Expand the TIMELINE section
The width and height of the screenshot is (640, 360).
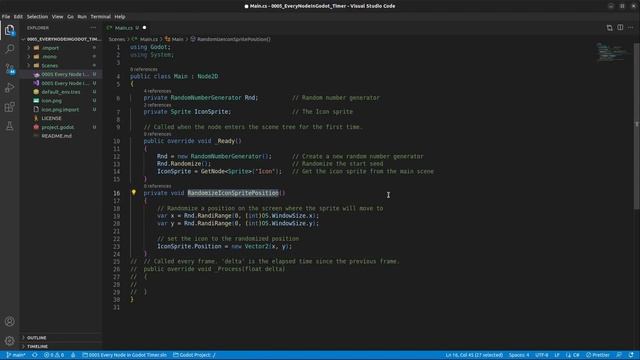click(61, 346)
